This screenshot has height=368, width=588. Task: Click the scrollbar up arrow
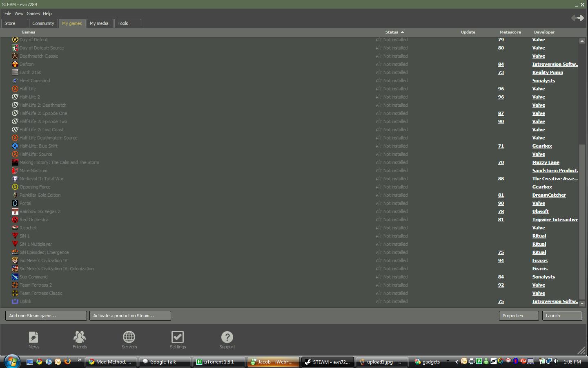click(x=582, y=40)
